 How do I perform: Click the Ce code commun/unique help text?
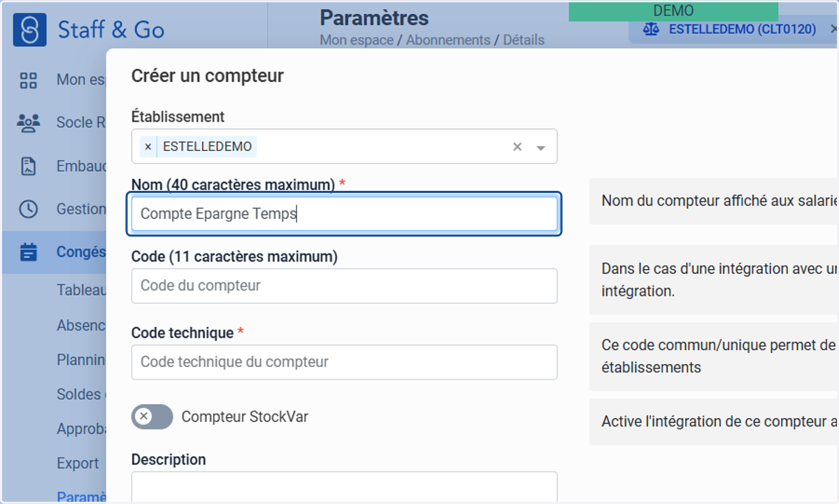click(x=719, y=356)
